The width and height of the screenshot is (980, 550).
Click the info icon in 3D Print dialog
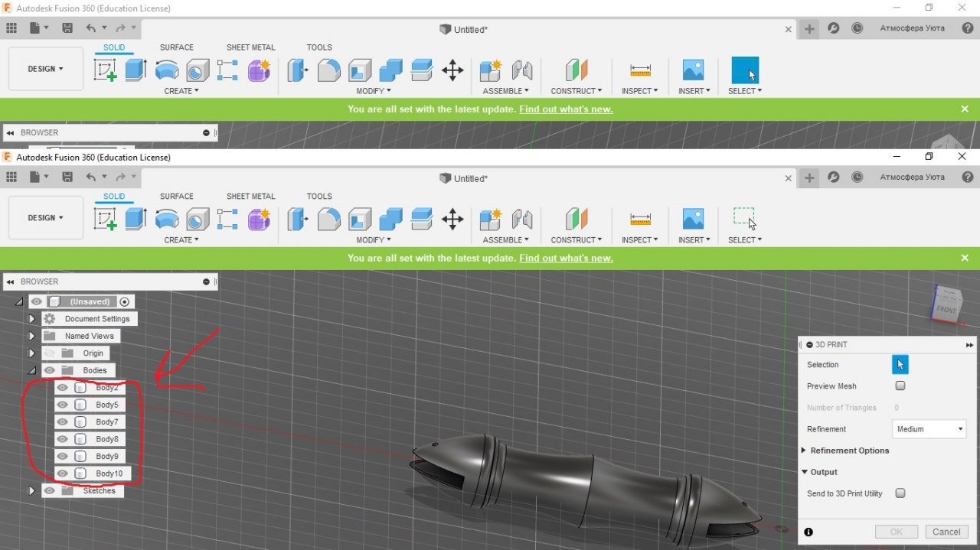(808, 532)
